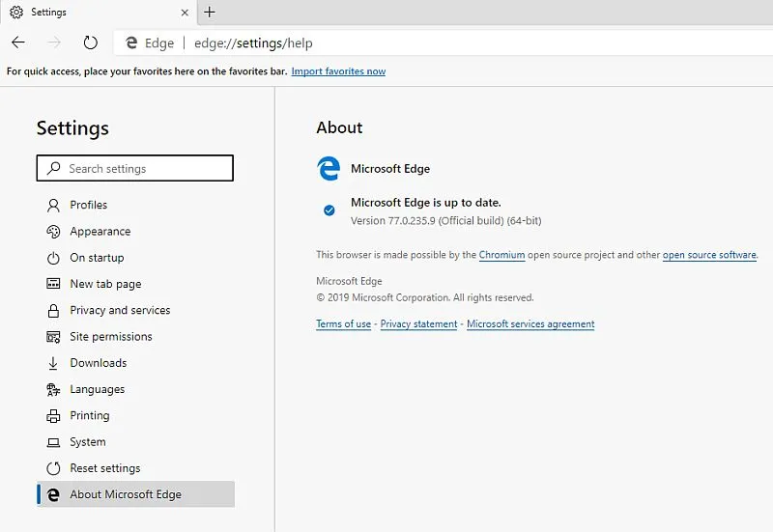Click the Printing printer icon

point(53,416)
